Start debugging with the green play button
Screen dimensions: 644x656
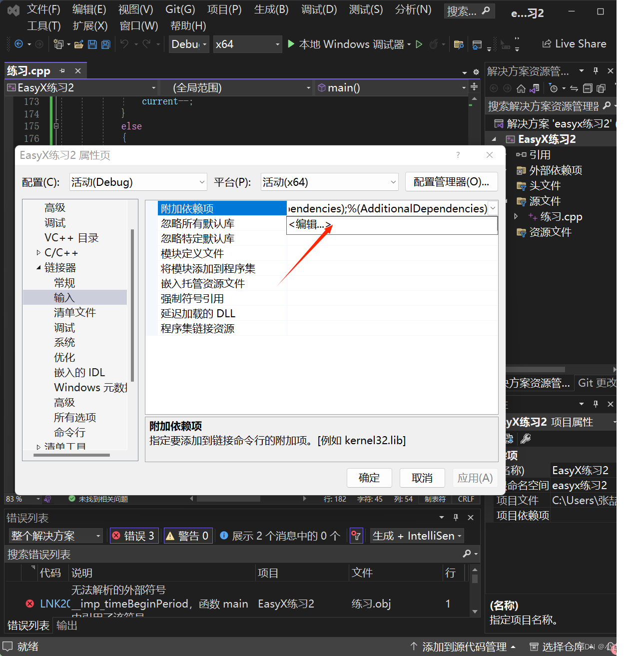[x=291, y=44]
